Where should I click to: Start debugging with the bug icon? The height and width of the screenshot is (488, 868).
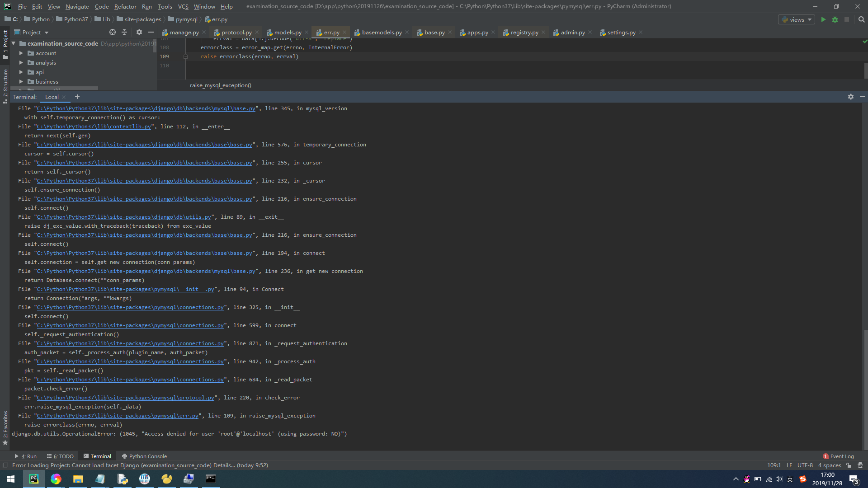tap(835, 19)
